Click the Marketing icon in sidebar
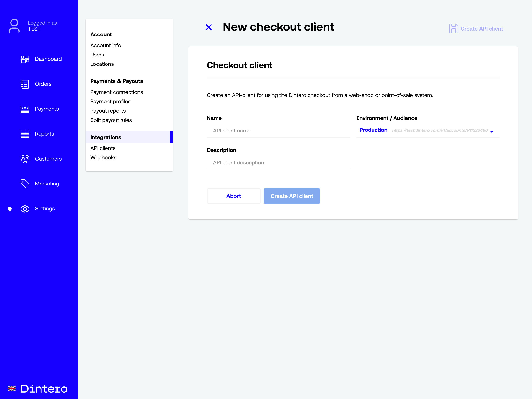The image size is (532, 399). (x=25, y=183)
